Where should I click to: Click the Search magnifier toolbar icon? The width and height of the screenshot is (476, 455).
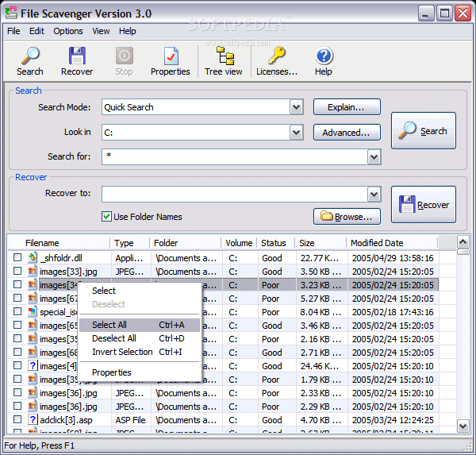pos(30,56)
